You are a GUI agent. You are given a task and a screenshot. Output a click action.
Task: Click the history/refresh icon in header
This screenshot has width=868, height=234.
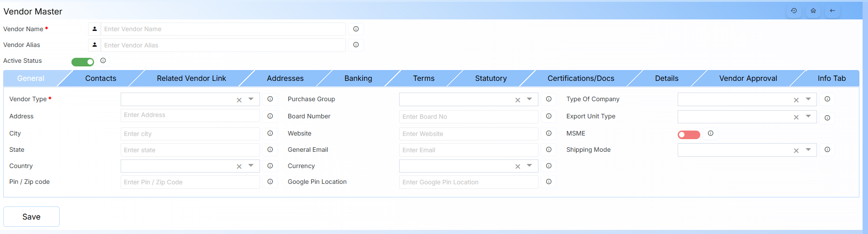[x=794, y=11]
